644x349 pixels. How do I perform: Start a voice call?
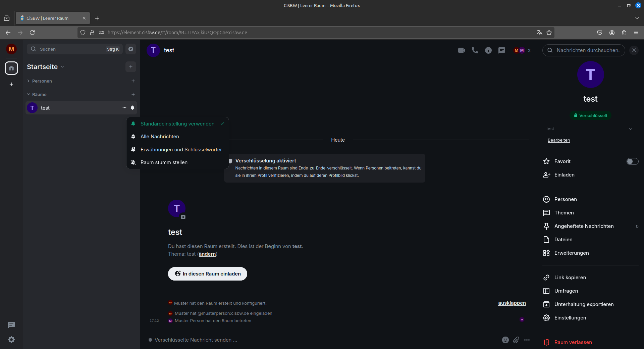pos(475,50)
